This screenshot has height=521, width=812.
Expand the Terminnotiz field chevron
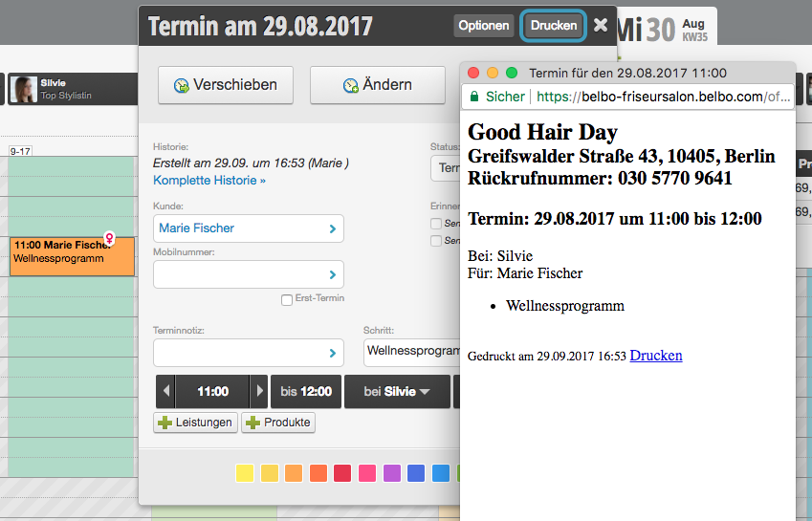click(x=333, y=353)
